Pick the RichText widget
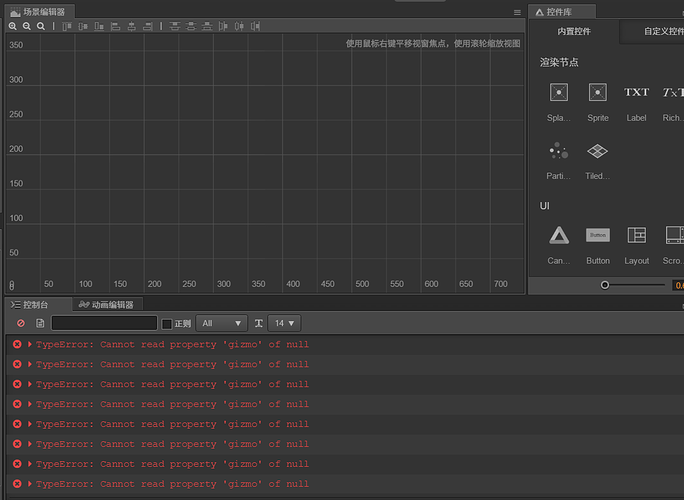This screenshot has height=500, width=684. coord(673,102)
